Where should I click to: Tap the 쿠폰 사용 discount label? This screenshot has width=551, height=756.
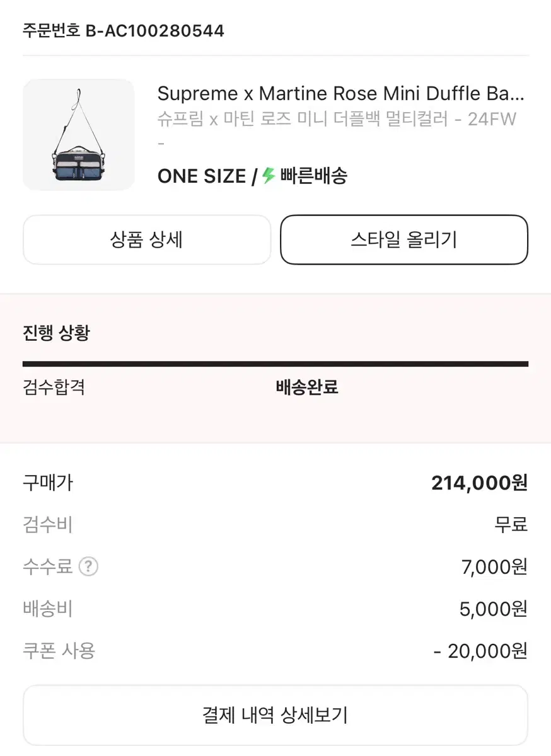pos(59,650)
